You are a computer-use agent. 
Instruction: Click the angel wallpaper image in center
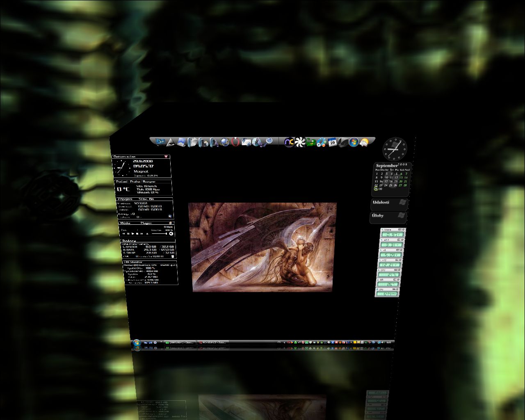coord(262,247)
